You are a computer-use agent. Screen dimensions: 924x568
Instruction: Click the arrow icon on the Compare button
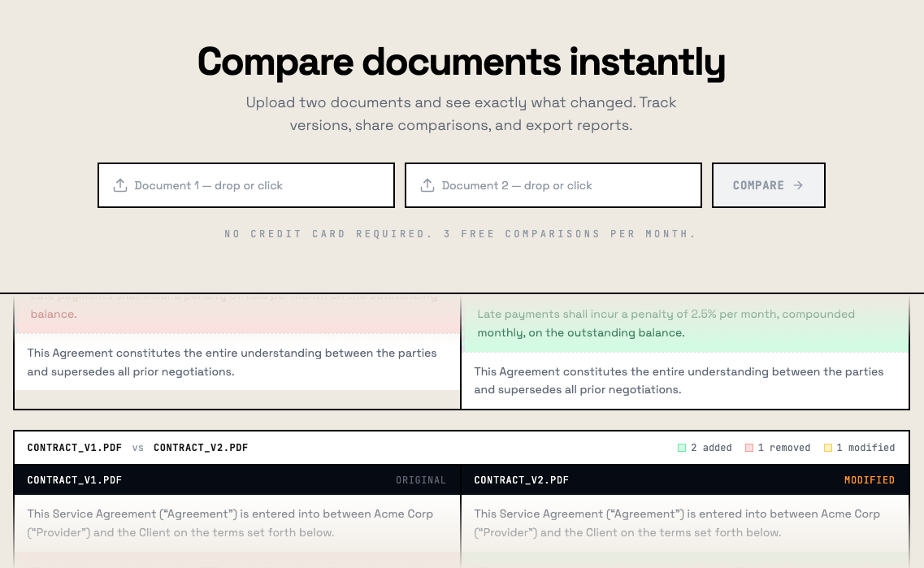798,185
